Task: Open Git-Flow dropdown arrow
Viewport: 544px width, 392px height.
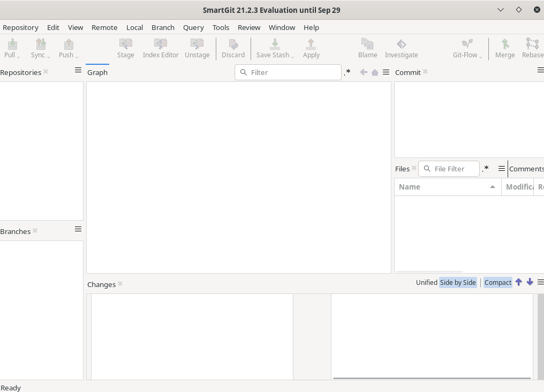Action: (480, 57)
